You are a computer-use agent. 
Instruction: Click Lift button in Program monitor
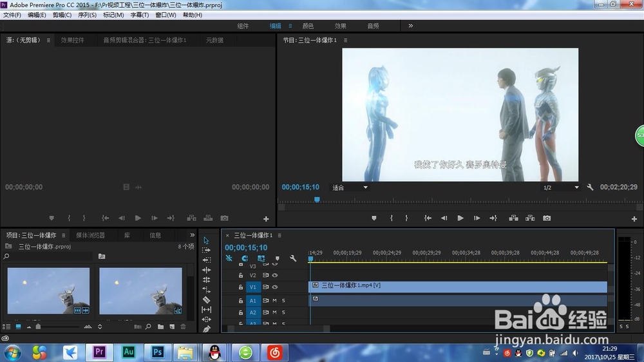513,218
